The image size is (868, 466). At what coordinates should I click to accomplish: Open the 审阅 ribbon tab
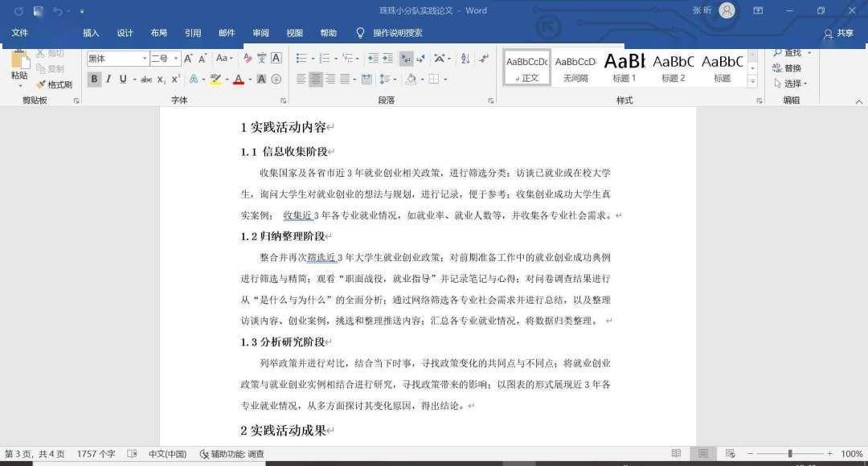[x=260, y=33]
